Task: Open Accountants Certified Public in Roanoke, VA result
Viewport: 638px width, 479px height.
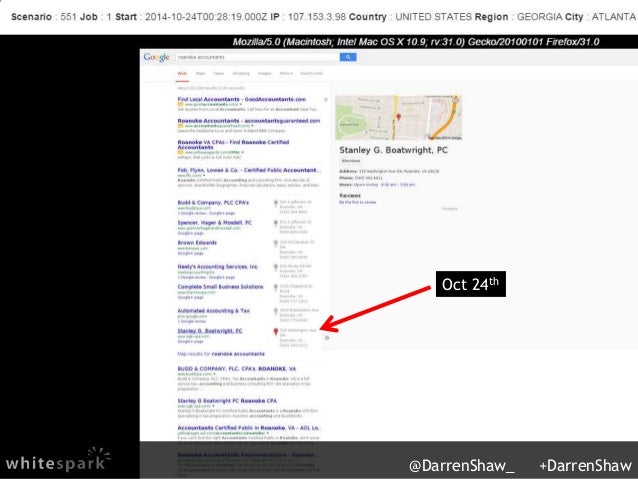Action: point(249,428)
